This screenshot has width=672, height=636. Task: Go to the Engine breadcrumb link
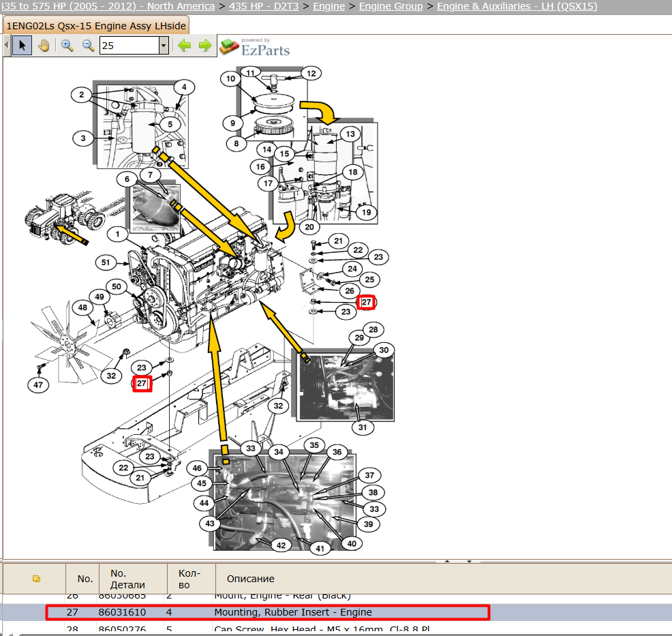(329, 6)
